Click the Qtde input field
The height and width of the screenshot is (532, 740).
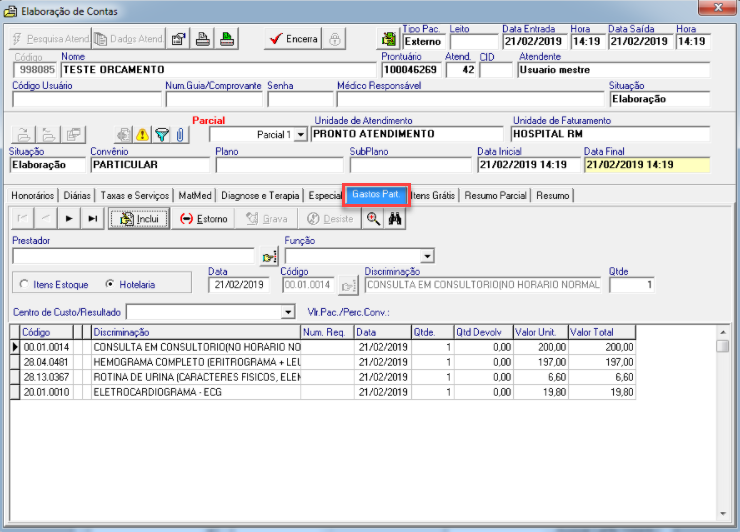coord(631,285)
